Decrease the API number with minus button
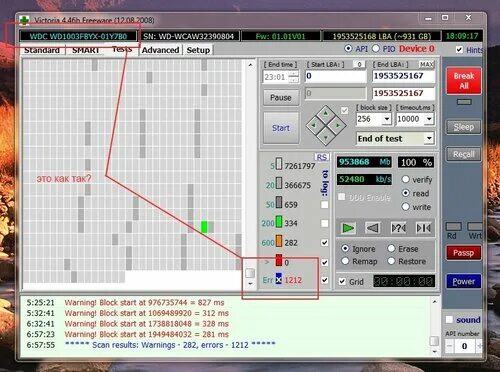Viewport: 500px width, 372px height. point(449,346)
